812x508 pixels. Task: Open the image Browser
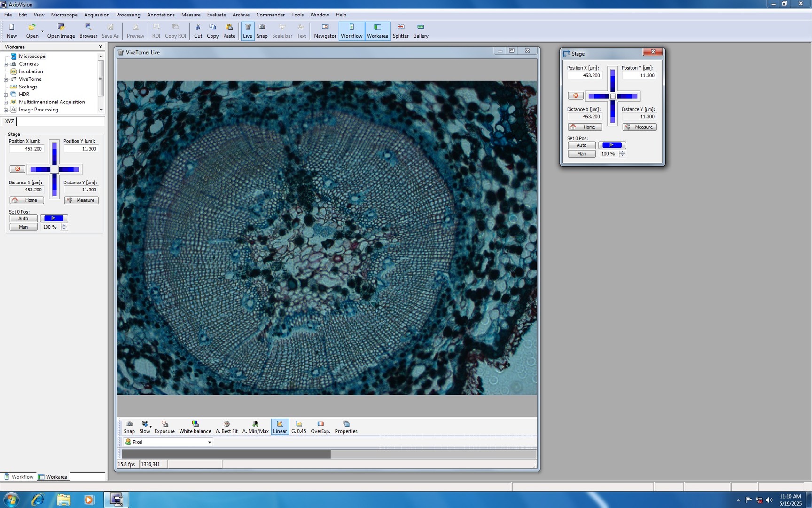[88, 31]
